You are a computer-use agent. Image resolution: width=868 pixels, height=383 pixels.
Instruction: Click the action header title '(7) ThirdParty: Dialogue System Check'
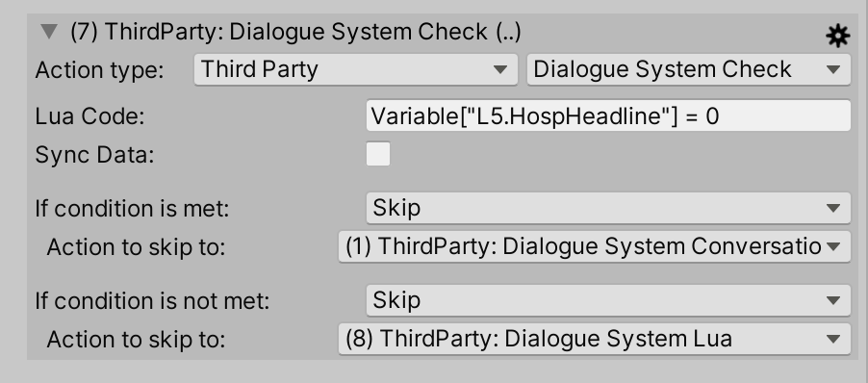295,32
